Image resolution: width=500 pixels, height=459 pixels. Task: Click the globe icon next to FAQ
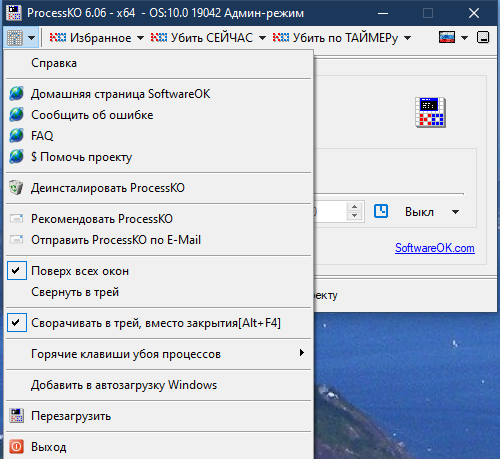click(x=16, y=136)
